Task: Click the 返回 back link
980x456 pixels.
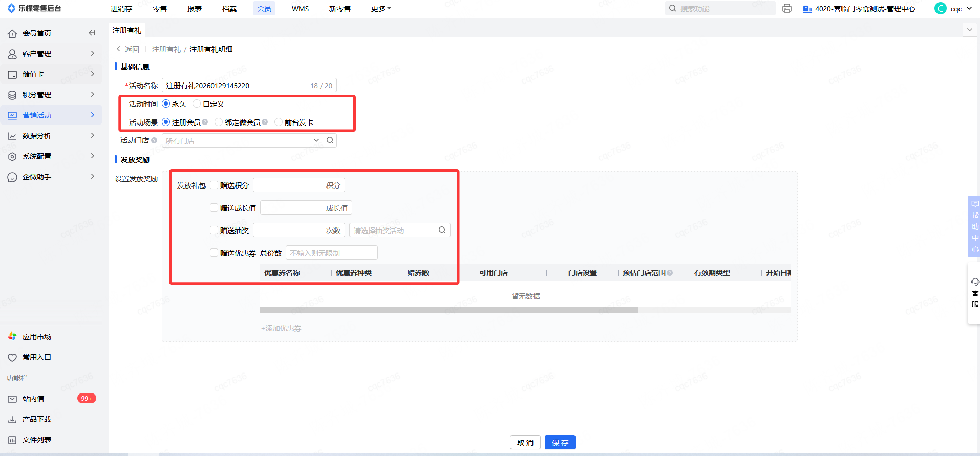Action: (128, 49)
